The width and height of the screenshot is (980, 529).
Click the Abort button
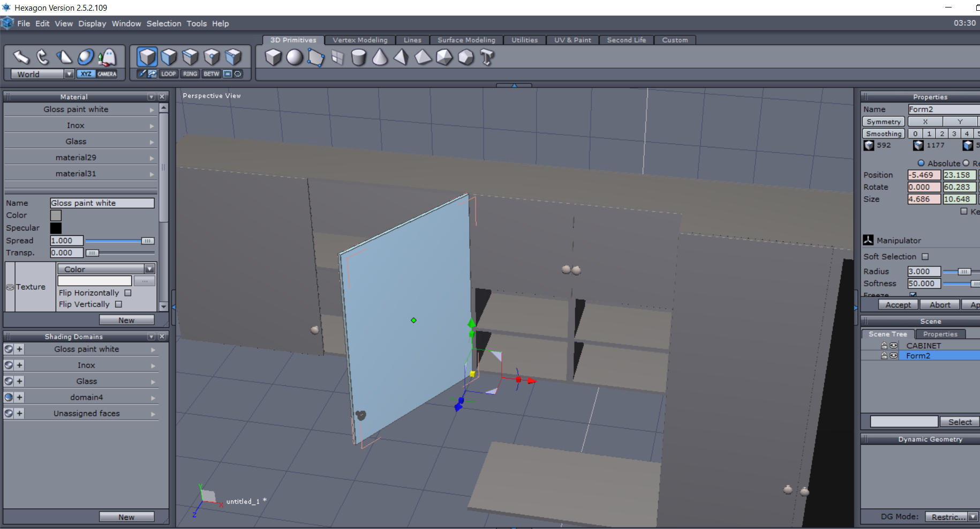(940, 304)
